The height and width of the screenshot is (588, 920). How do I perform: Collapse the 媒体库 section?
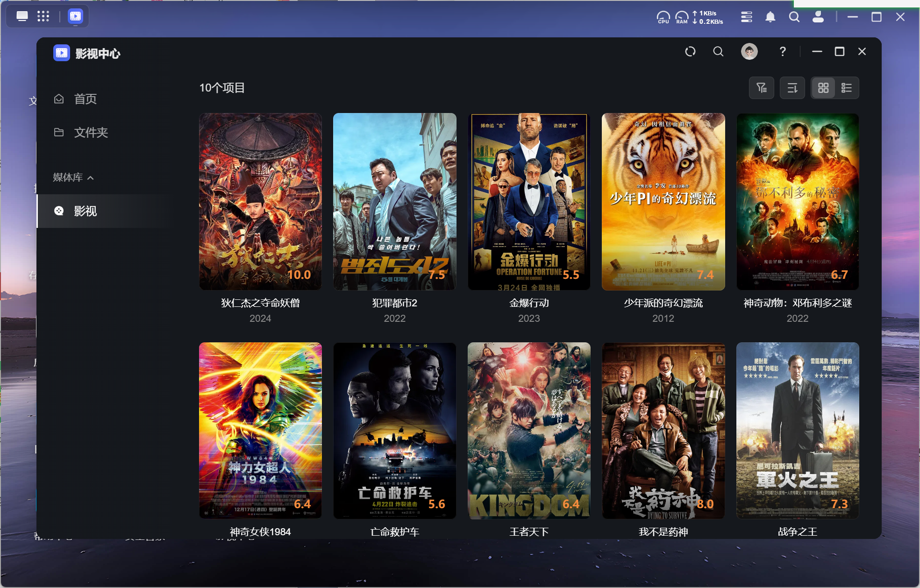[90, 177]
